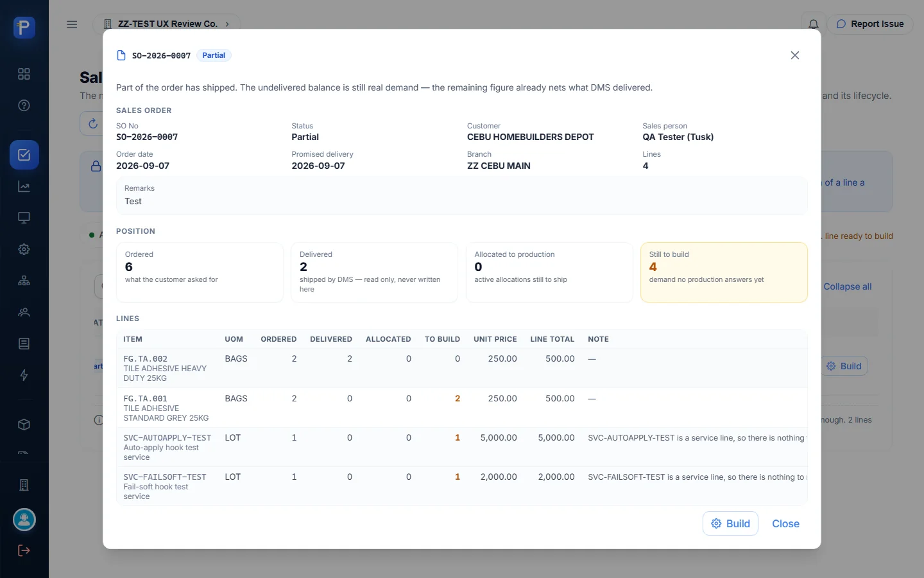Click the SVC-AUTOAPPLY-TEST item code
The width and height of the screenshot is (924, 578).
(x=167, y=438)
